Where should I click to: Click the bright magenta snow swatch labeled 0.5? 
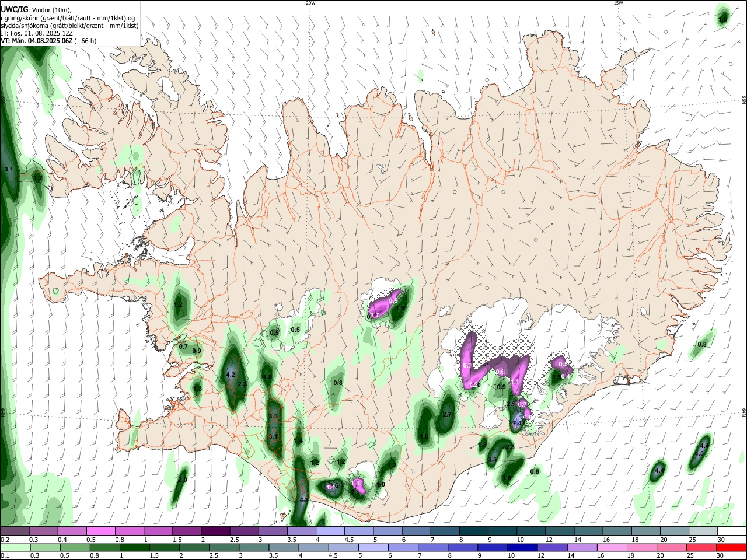pos(100,531)
